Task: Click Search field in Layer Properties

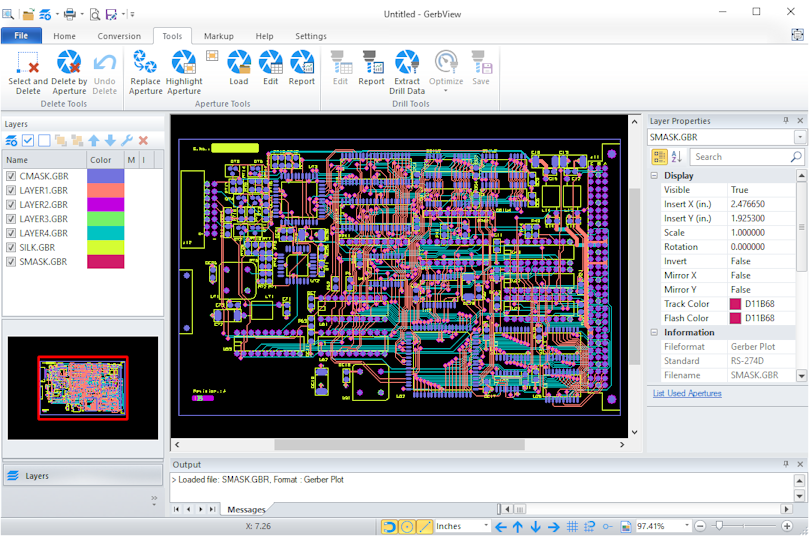Action: point(748,157)
